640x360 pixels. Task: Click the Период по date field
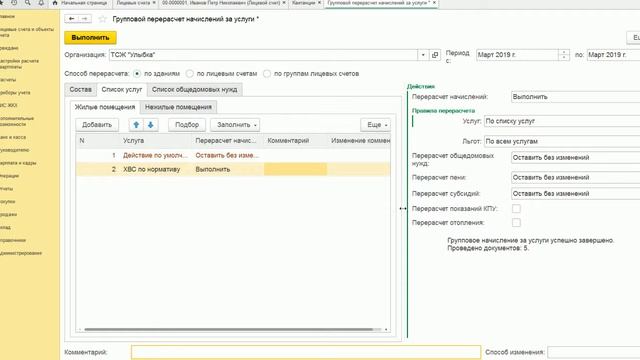click(613, 55)
